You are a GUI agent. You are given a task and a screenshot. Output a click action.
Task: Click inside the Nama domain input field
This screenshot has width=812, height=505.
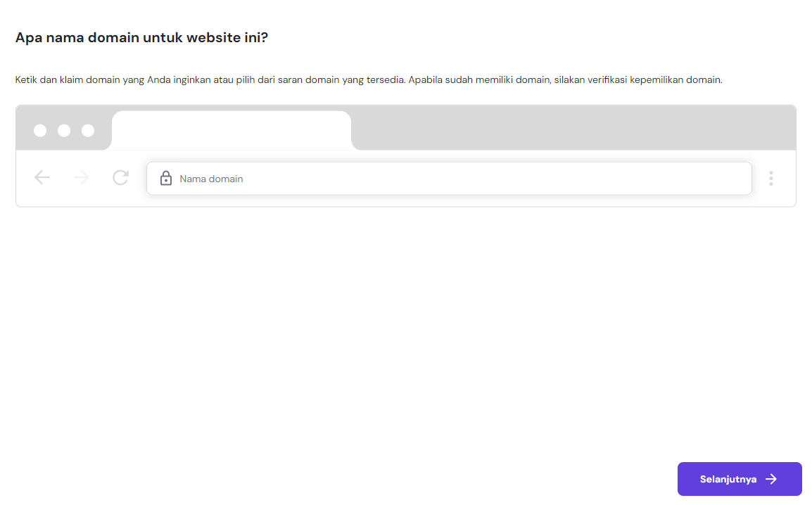click(x=352, y=178)
